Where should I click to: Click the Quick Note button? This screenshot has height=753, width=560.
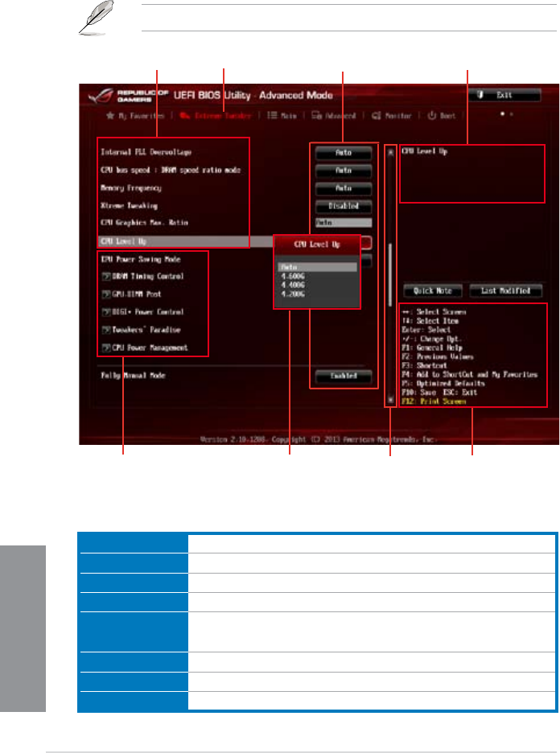tap(433, 290)
